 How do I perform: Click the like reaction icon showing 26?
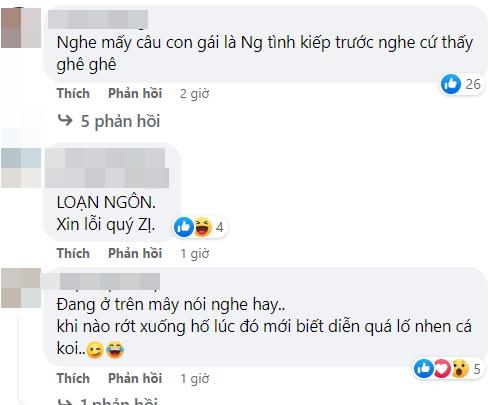[451, 84]
